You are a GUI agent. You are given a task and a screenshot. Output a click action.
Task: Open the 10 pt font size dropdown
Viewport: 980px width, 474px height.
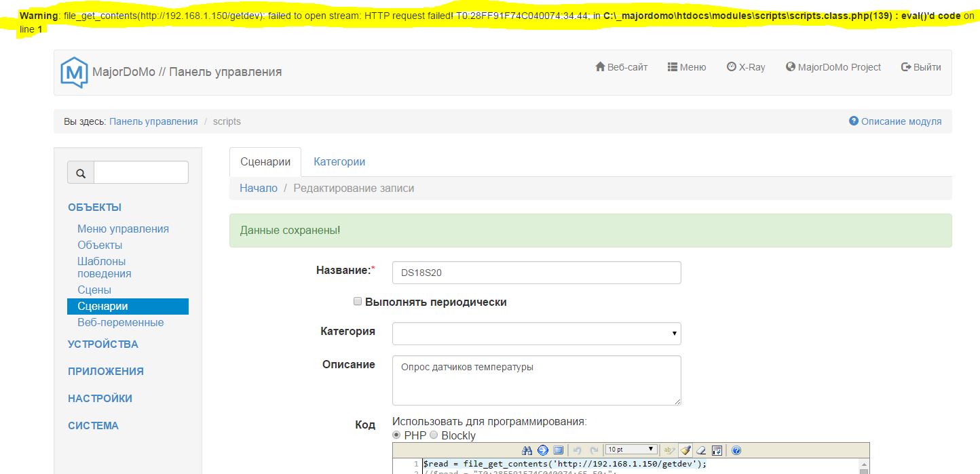[x=631, y=450]
